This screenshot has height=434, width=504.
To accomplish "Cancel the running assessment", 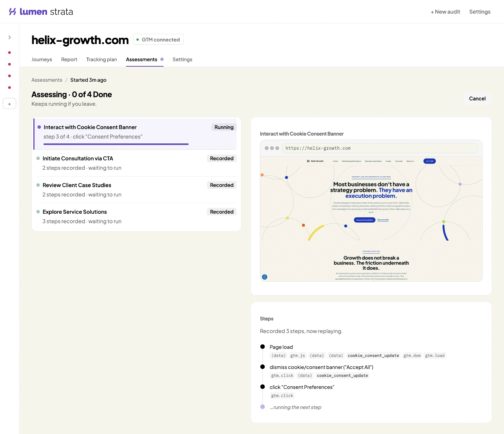I will 477,98.
